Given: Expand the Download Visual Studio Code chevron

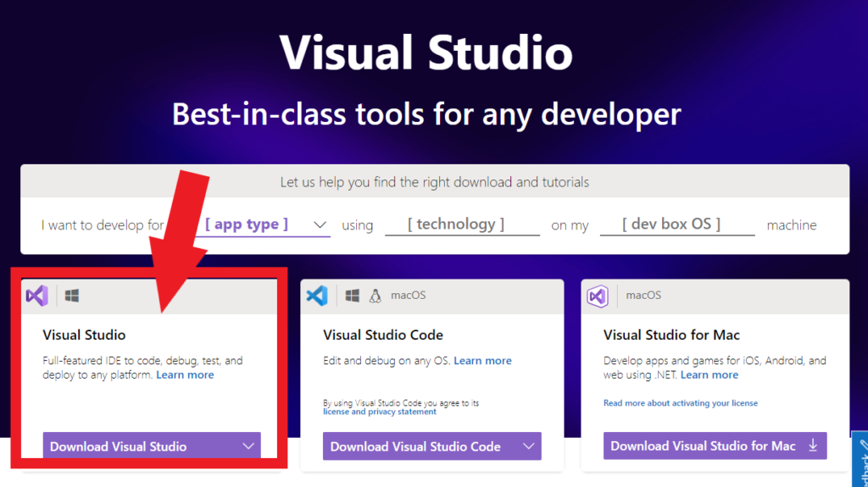Looking at the screenshot, I should (529, 445).
